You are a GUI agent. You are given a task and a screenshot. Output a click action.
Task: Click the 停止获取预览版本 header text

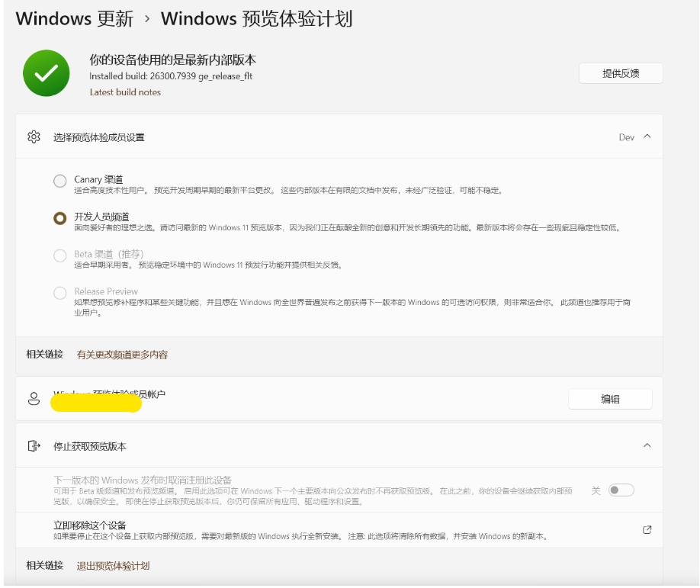pyautogui.click(x=90, y=446)
